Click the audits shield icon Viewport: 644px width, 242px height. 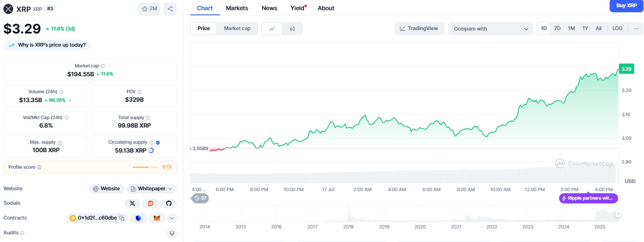(172, 233)
